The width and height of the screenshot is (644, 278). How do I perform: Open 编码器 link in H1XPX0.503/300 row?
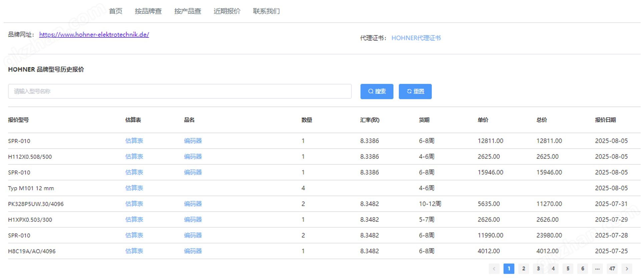193,219
